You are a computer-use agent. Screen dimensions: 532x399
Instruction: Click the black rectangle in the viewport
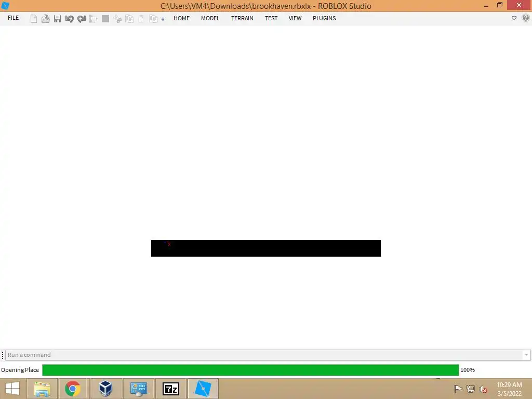click(265, 248)
